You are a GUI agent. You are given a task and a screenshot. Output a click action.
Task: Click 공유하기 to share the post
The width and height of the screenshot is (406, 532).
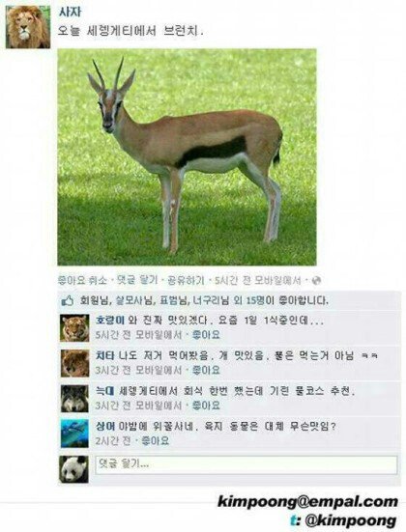[186, 280]
